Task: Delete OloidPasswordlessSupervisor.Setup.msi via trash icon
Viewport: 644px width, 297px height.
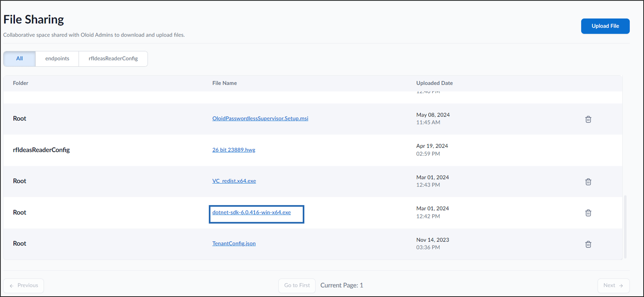Action: 588,119
